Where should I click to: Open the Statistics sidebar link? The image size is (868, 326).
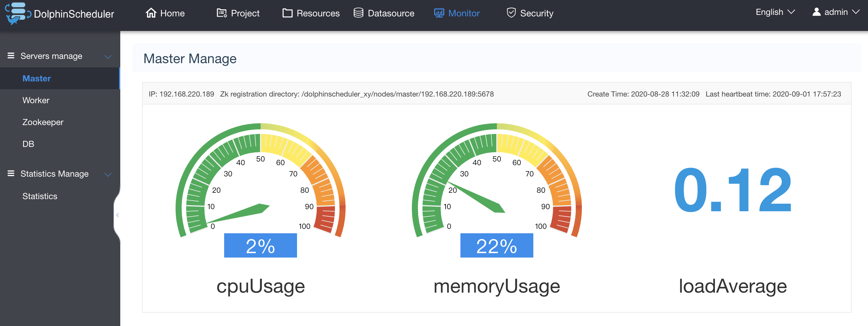[40, 196]
